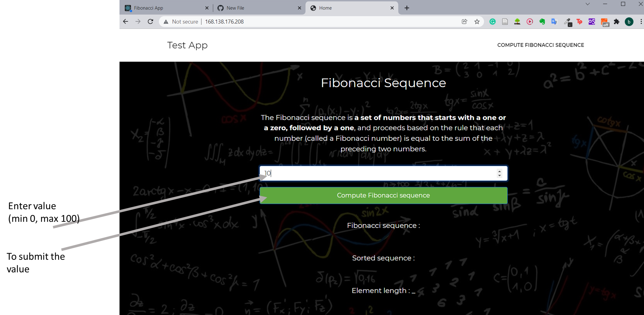Collapse the browser tab search chevron
Screen dimensions: 644x315
tap(588, 4)
